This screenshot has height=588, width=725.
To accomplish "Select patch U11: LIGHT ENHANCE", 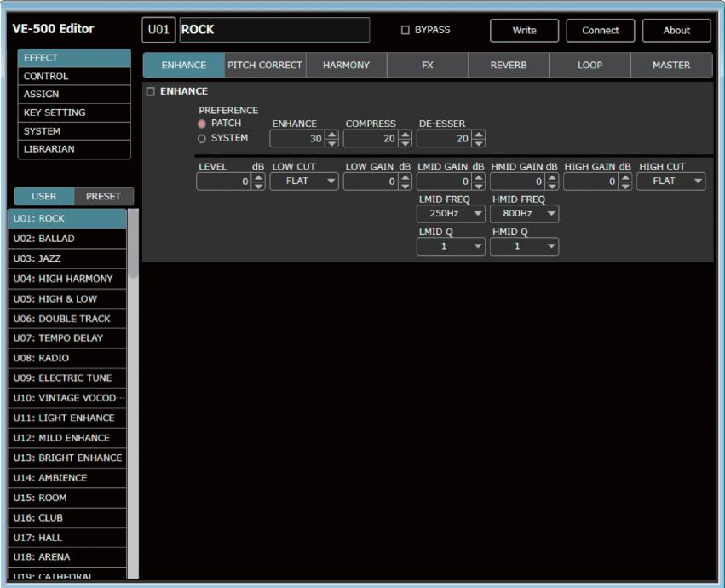I will pos(67,418).
